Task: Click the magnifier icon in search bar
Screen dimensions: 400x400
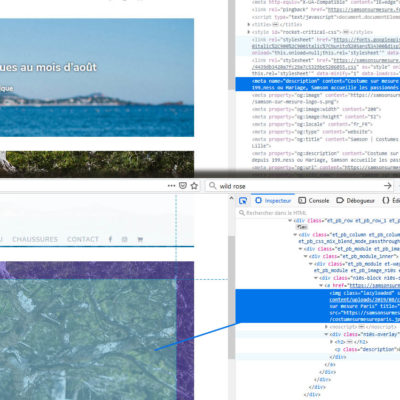Action: (212, 186)
